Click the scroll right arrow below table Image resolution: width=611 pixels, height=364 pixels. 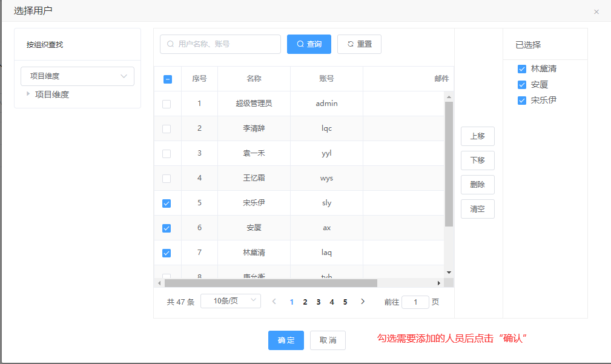pos(439,283)
